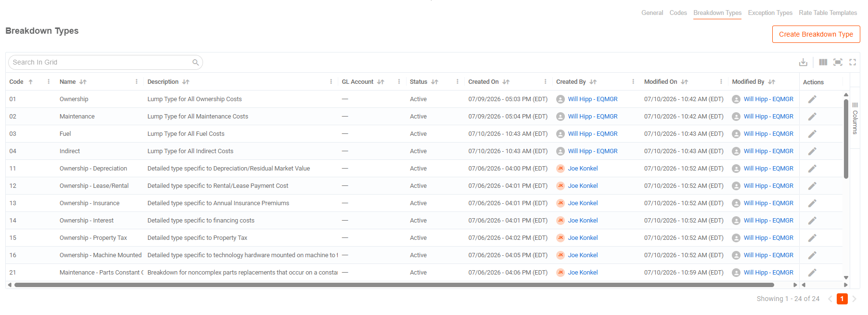Open Will Hipp - EQMGR creator link in row 01
The image size is (868, 315).
592,99
